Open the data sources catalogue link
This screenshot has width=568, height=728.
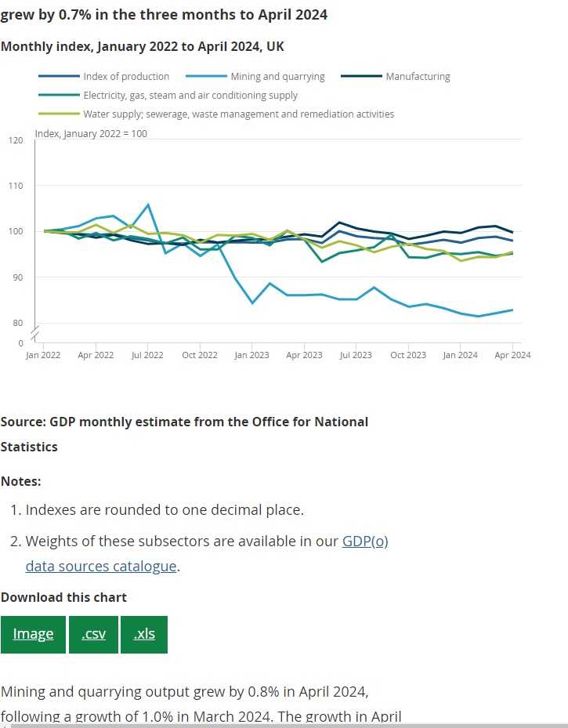(101, 566)
